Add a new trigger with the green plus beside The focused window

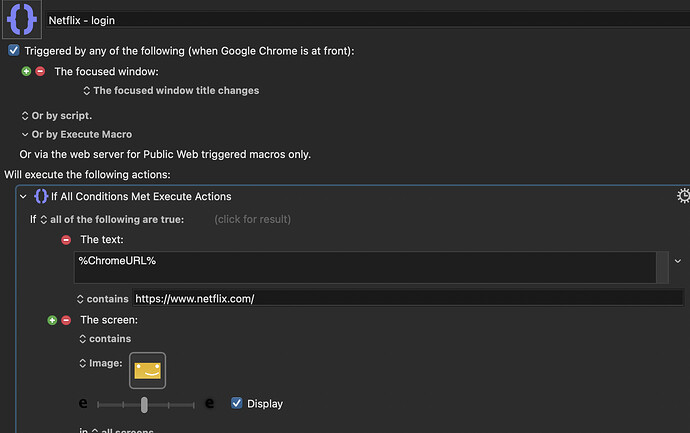pos(26,71)
